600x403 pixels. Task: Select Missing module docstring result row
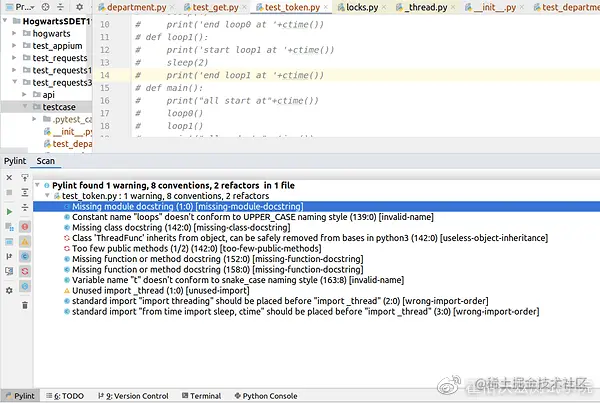tap(316, 206)
